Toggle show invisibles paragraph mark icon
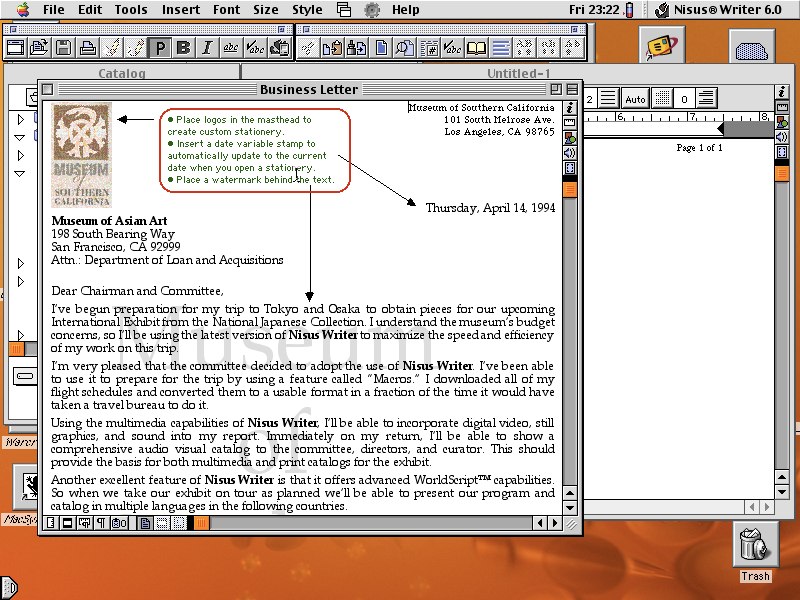Image resolution: width=800 pixels, height=600 pixels. point(101,523)
